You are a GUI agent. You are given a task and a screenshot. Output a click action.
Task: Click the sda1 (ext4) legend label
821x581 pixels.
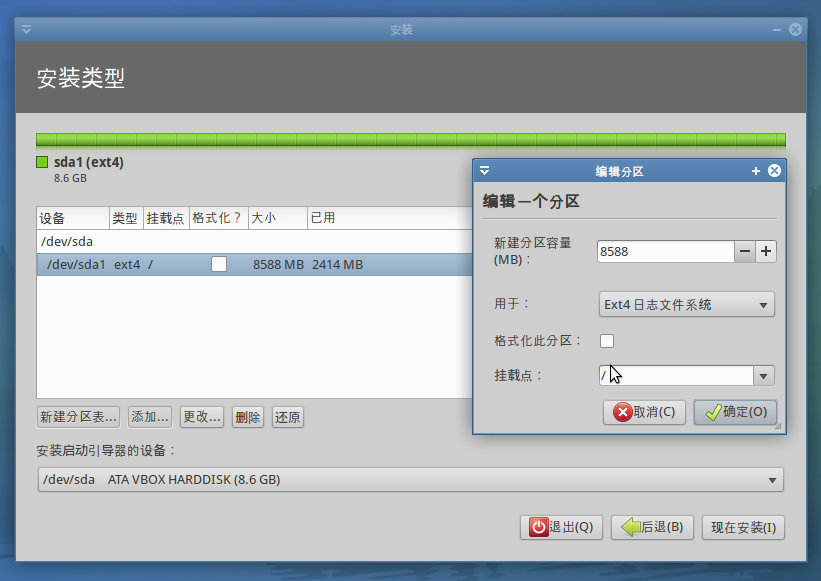coord(88,162)
